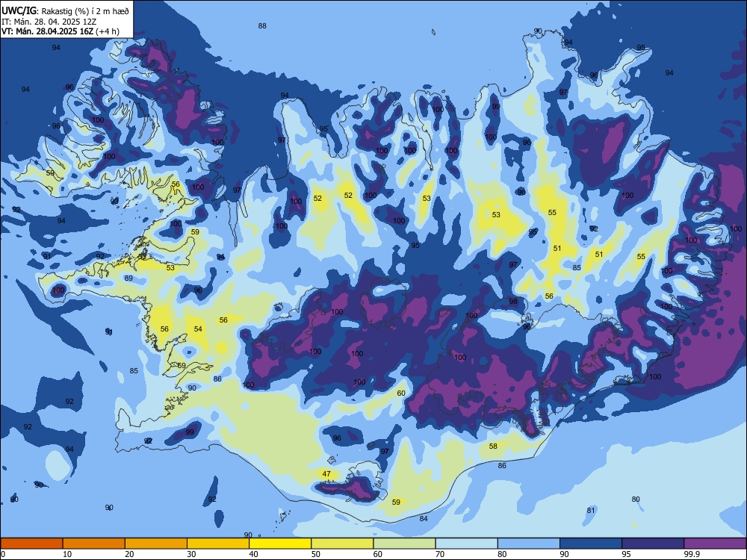Click the humidity value '84' off the south coast

[424, 519]
